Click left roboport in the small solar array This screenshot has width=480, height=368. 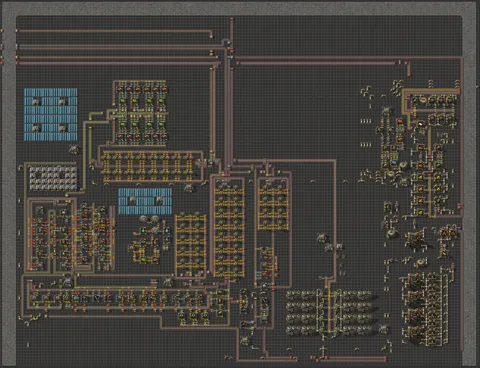click(x=133, y=201)
